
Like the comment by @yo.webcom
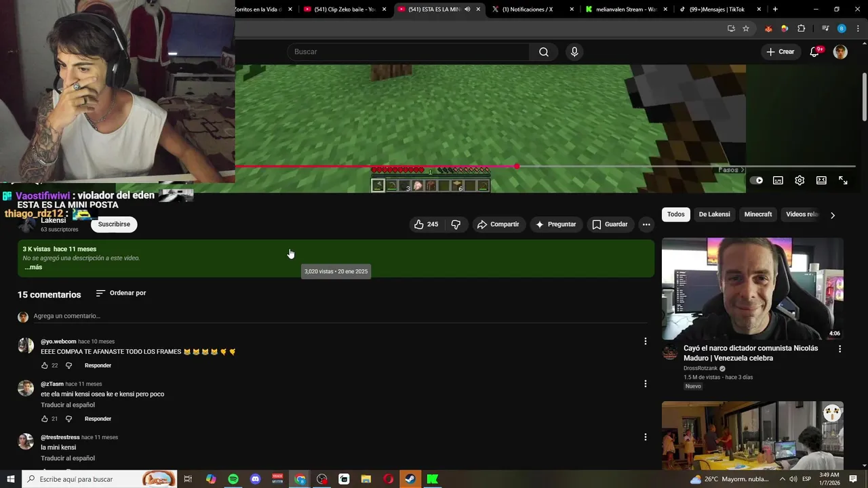coord(45,365)
